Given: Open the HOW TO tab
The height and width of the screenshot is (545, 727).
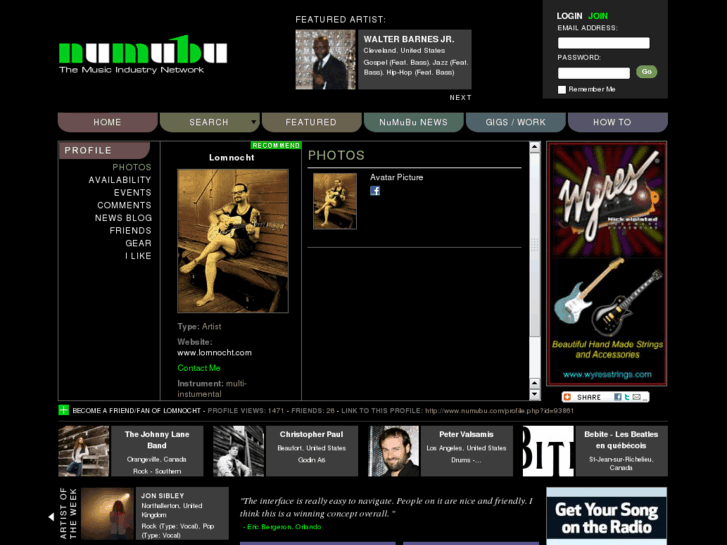Looking at the screenshot, I should click(618, 122).
